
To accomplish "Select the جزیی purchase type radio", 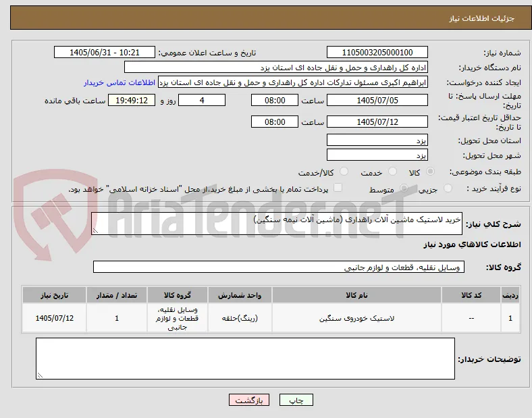I will point(448,188).
